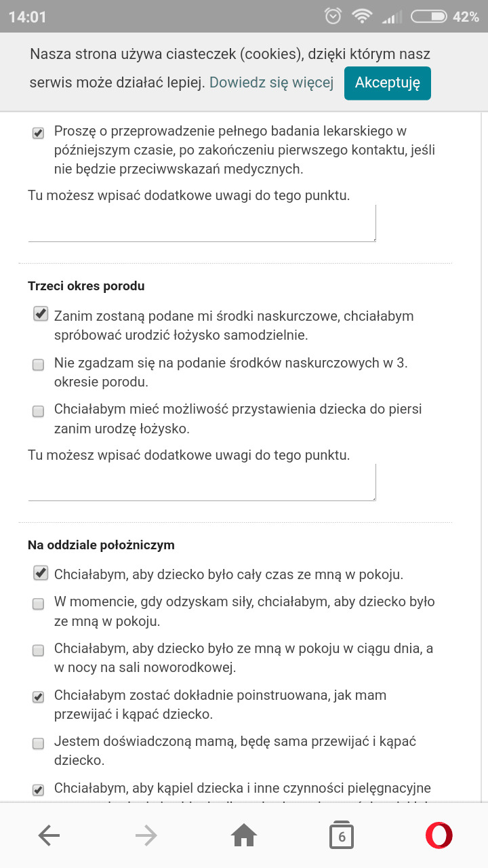Open the Opera menu icon
This screenshot has width=488, height=868.
point(439,836)
